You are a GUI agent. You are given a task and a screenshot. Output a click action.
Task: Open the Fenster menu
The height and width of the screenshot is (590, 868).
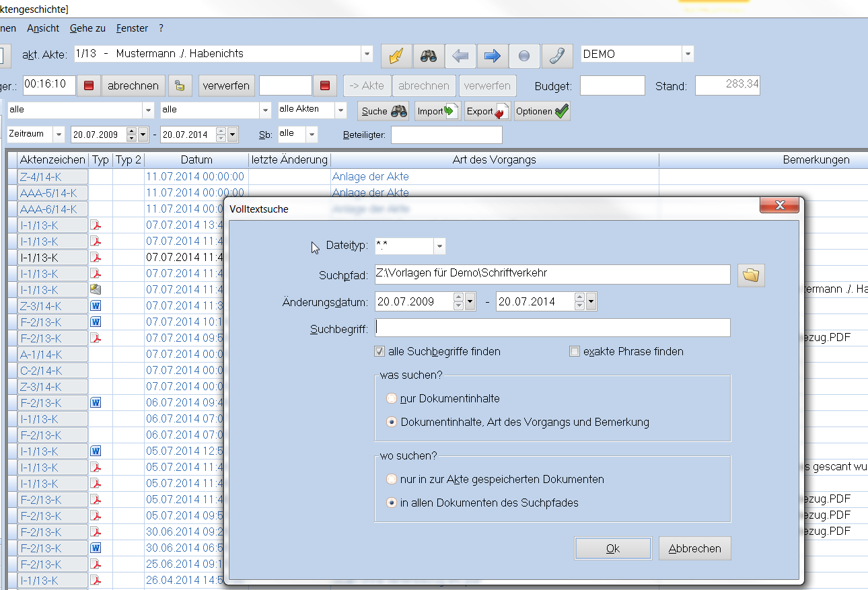tap(132, 28)
